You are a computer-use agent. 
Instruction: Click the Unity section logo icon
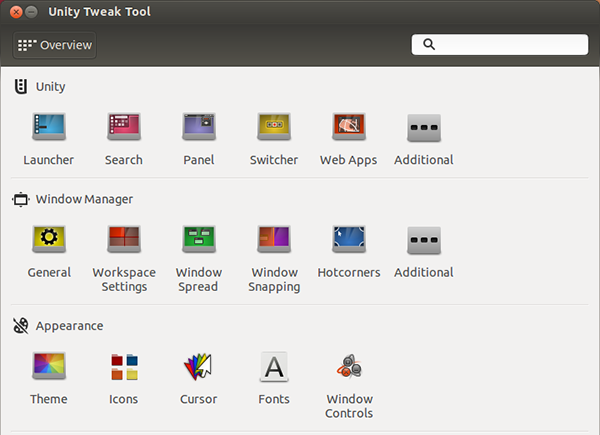[21, 86]
